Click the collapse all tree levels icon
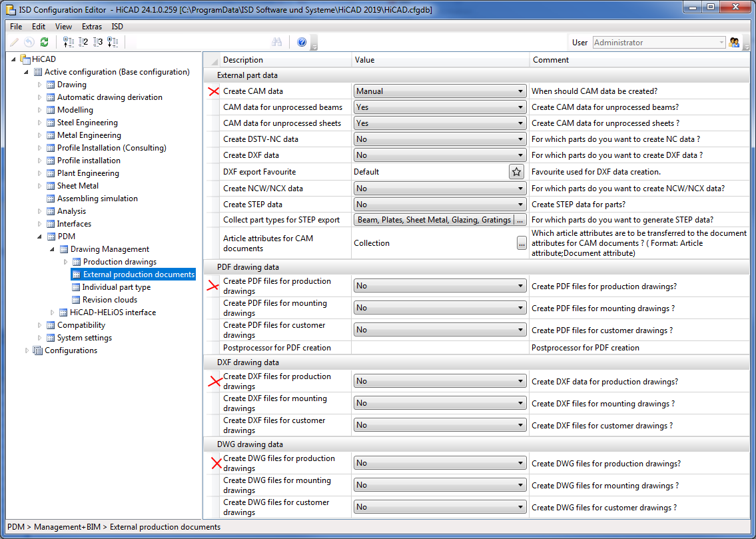Image resolution: width=756 pixels, height=539 pixels. pyautogui.click(x=68, y=42)
